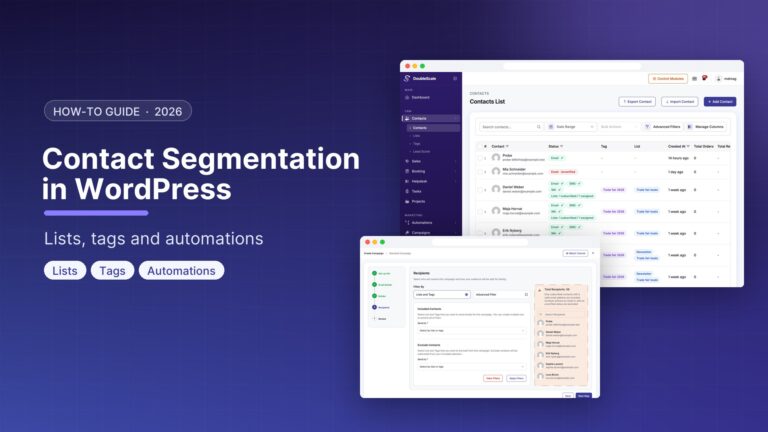This screenshot has width=768, height=432.
Task: Click the Advanced Filters funnel button
Action: pos(662,127)
